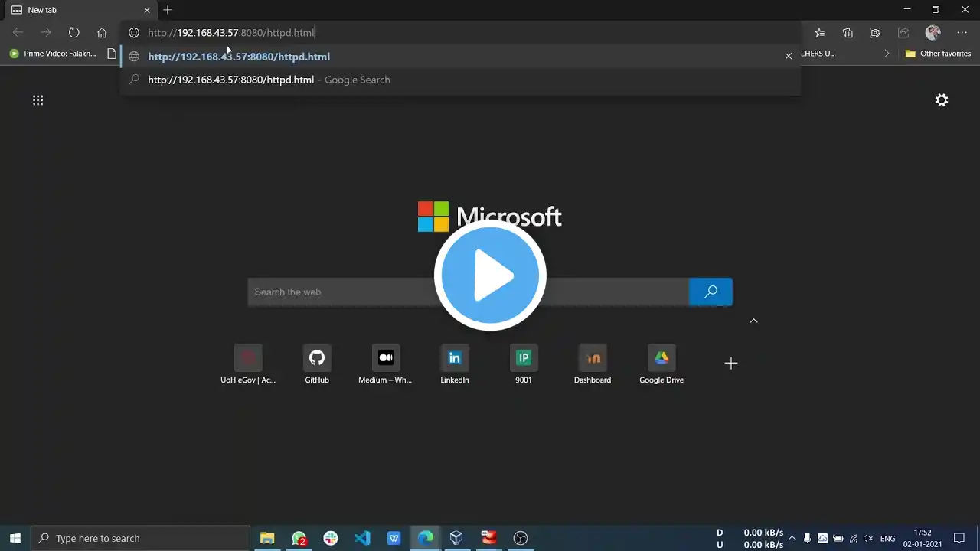The width and height of the screenshot is (980, 551).
Task: Open the Collections icon in toolbar
Action: [x=848, y=33]
